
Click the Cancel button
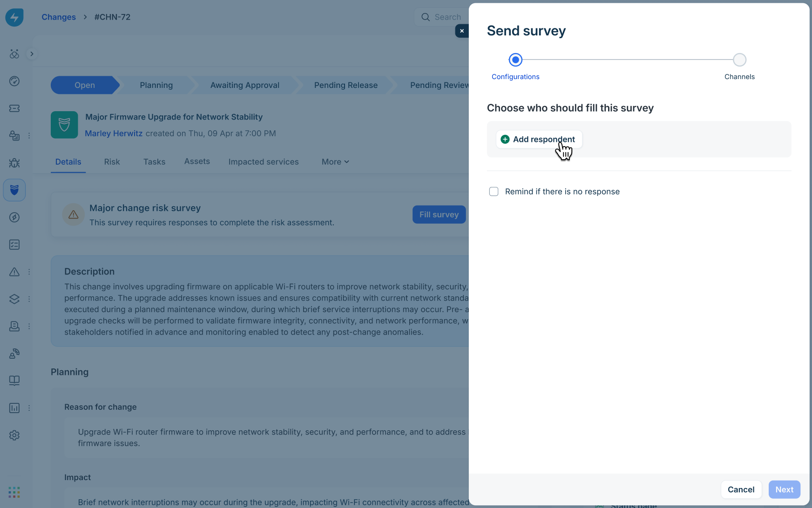pyautogui.click(x=741, y=489)
